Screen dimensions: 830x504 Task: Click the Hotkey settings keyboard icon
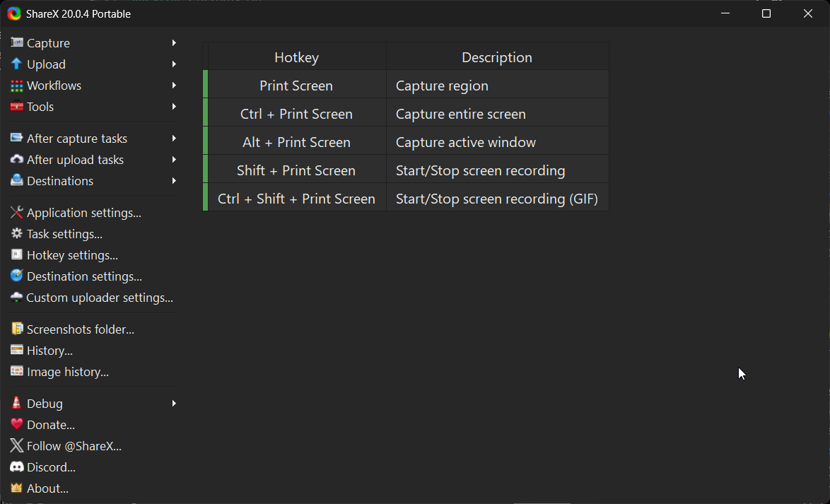tap(17, 254)
